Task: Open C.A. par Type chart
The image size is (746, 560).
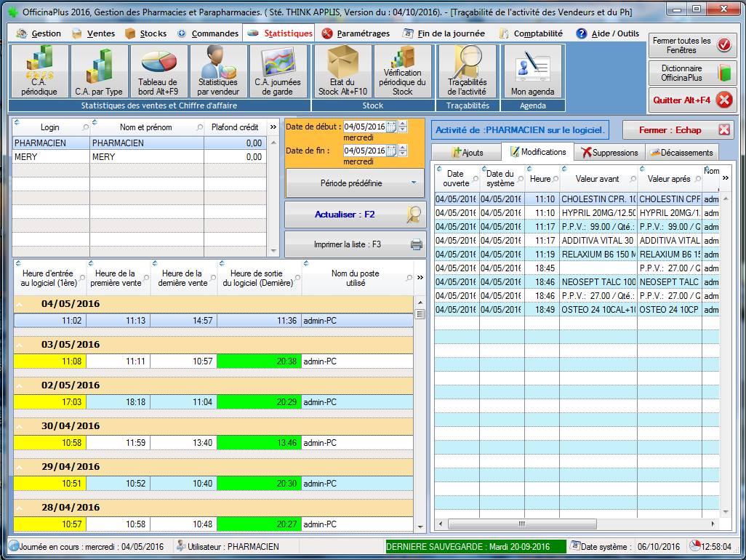Action: coord(99,71)
